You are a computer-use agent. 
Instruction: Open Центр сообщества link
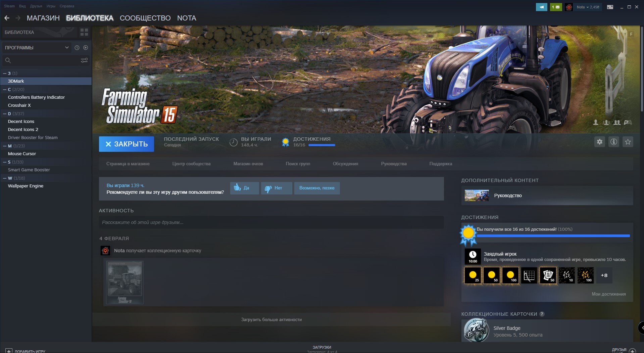[191, 164]
